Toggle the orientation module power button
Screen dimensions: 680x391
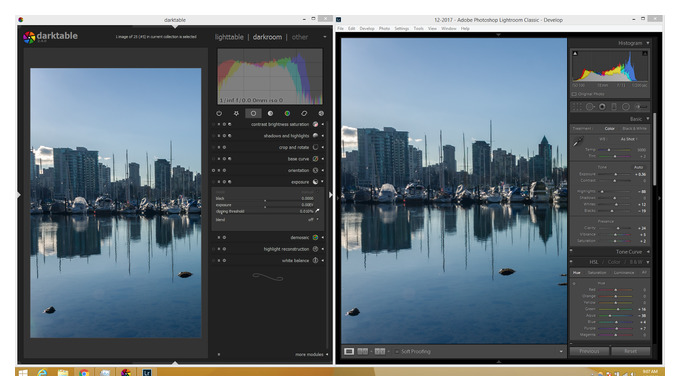click(213, 170)
